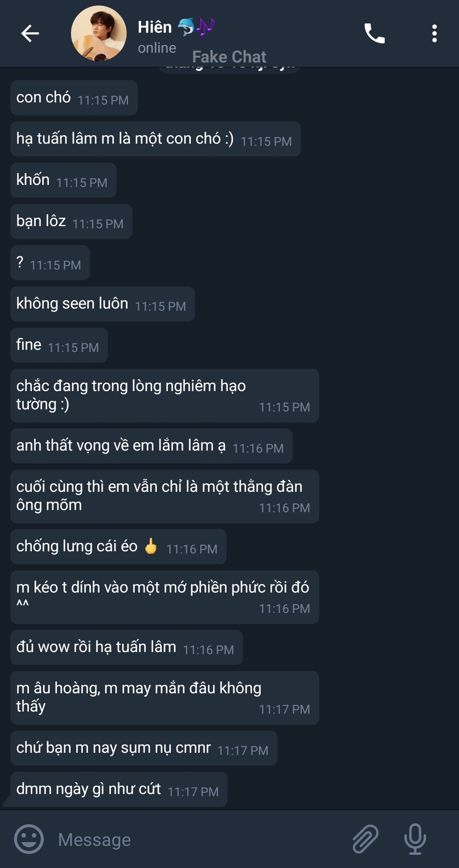Tap the back arrow icon

30,33
